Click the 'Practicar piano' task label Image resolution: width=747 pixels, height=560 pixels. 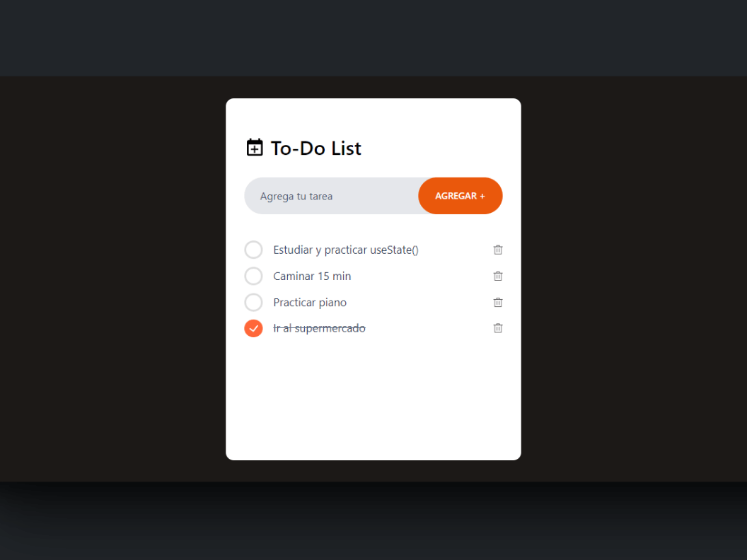[310, 303]
